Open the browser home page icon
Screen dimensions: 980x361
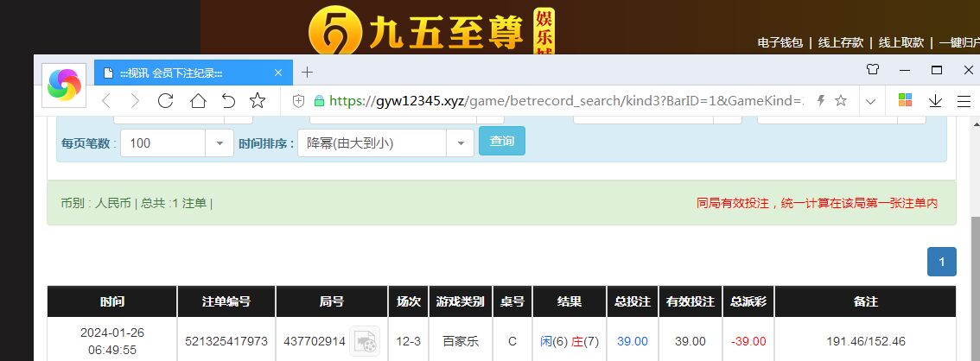[198, 100]
